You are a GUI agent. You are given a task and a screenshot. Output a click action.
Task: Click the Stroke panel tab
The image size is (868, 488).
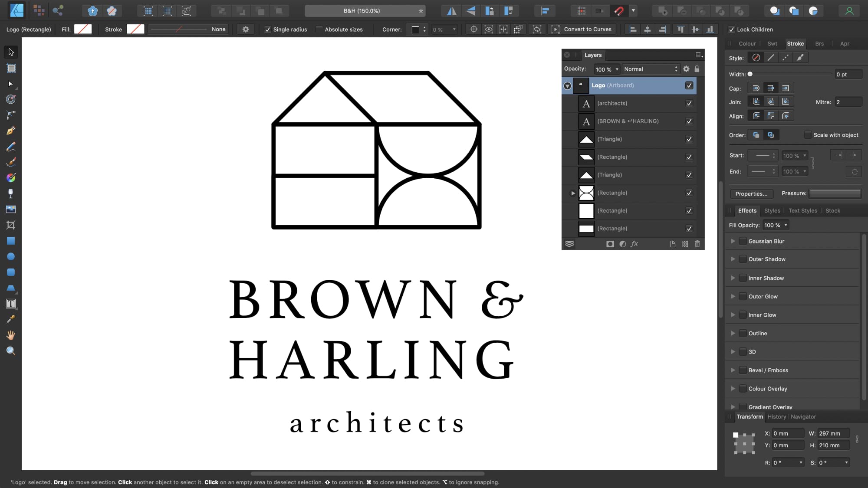795,43
